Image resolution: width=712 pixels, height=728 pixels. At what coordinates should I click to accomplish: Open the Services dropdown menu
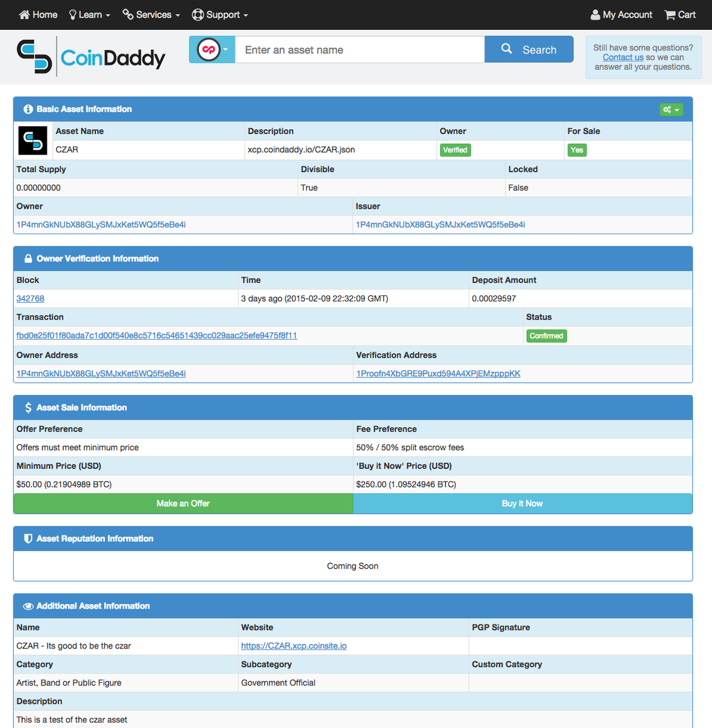[151, 15]
